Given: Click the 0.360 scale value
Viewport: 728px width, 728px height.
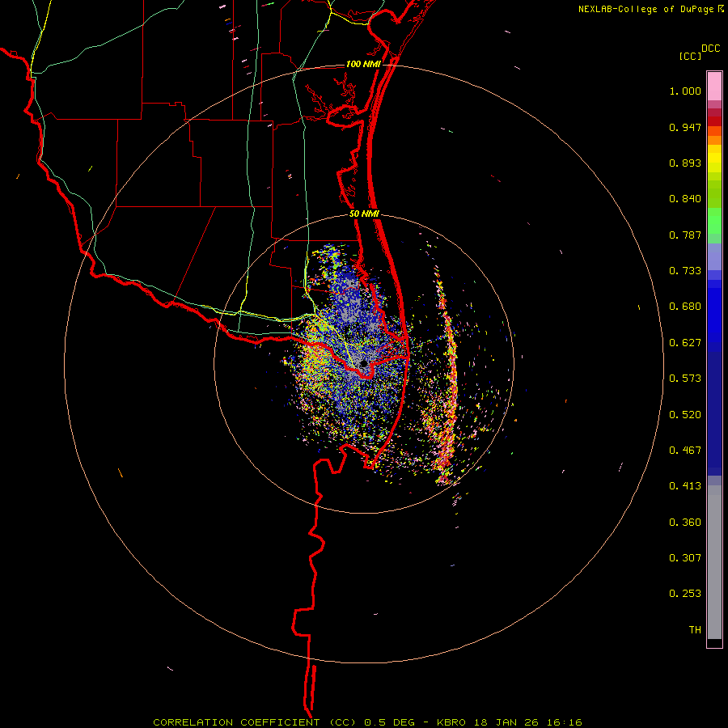Looking at the screenshot, I should 685,523.
